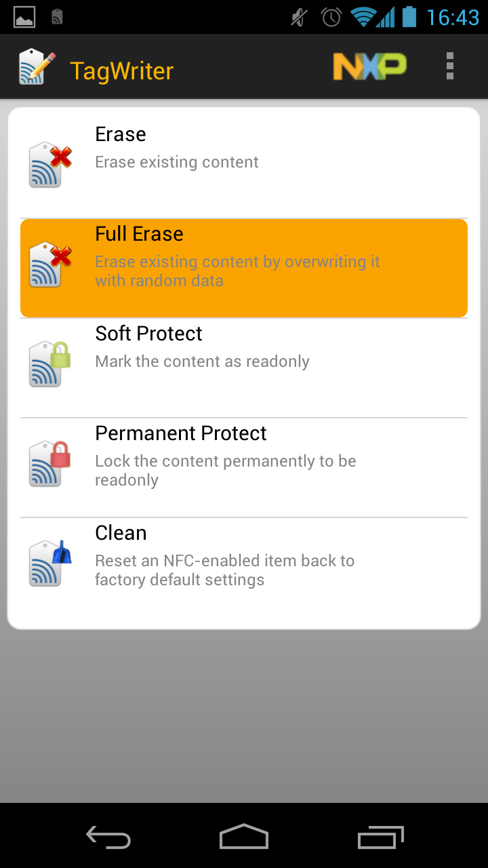488x868 pixels.
Task: Click the TagWriter title text
Action: click(122, 71)
